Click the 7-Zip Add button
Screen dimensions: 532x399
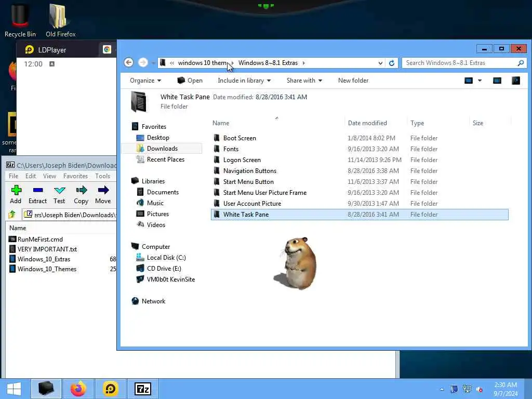pos(16,194)
